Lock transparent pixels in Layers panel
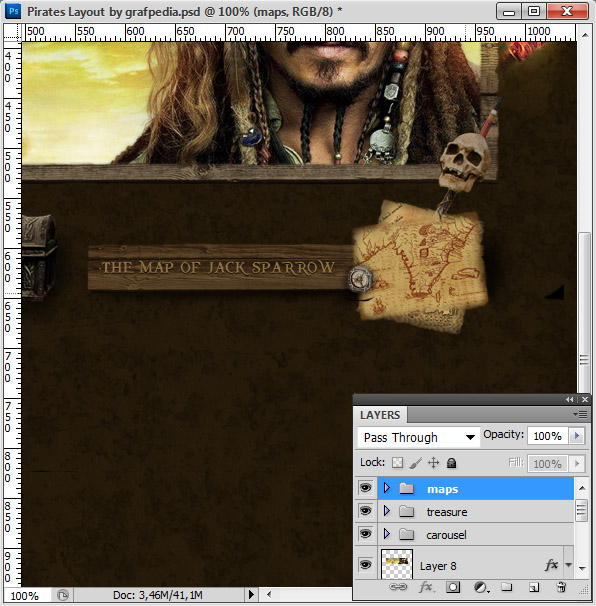596x606 pixels. coord(397,463)
